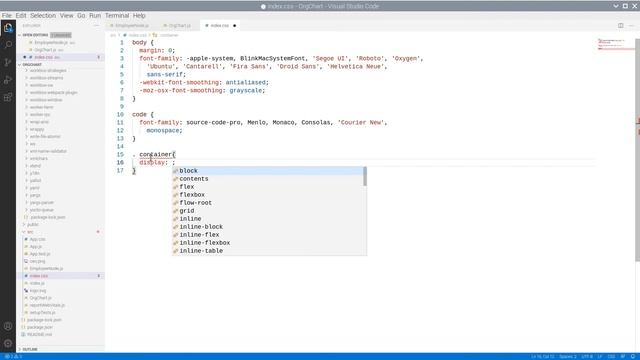Switch to the OrgChart.js tab
This screenshot has width=640, height=360.
[x=178, y=25]
